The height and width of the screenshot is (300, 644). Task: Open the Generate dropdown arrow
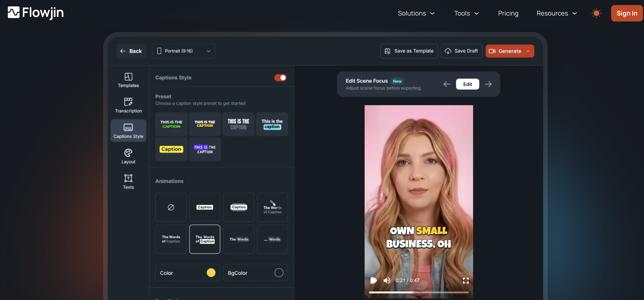528,51
